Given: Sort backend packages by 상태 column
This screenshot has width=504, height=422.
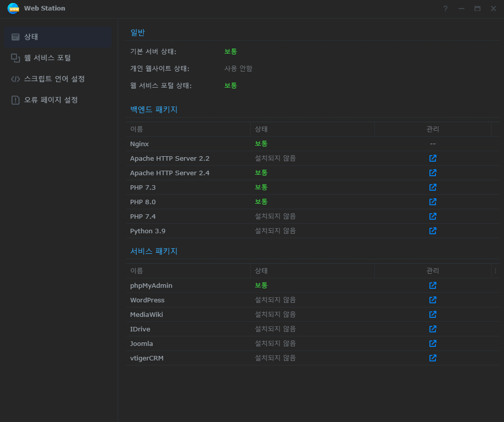Looking at the screenshot, I should tap(312, 129).
